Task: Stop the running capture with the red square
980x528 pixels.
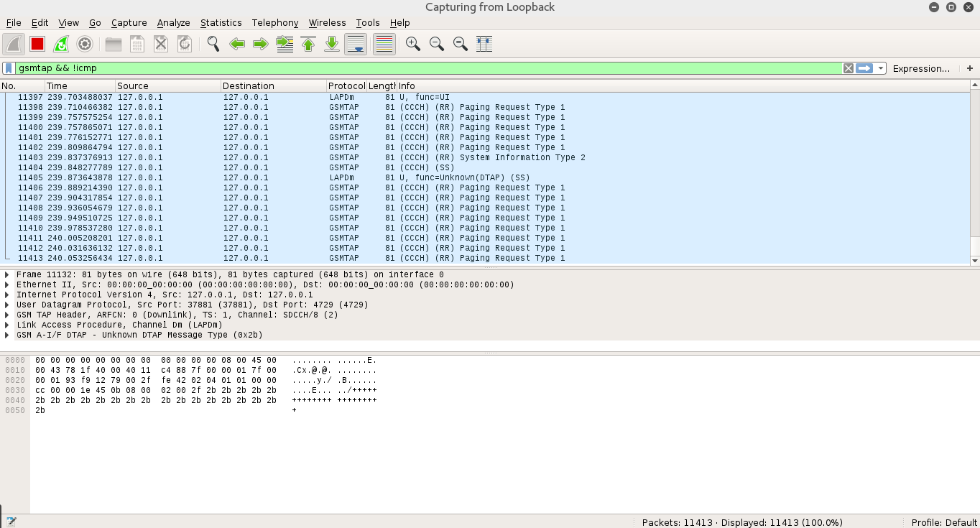Action: click(x=37, y=44)
